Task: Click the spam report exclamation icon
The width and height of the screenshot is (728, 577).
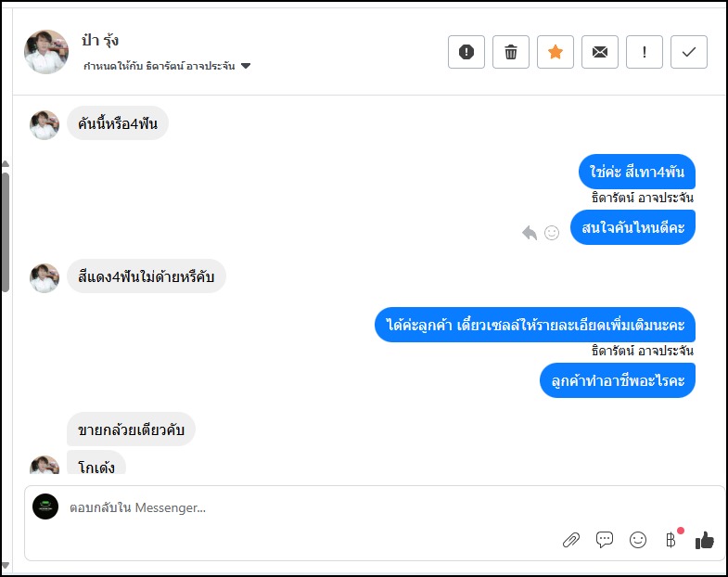Action: [466, 52]
